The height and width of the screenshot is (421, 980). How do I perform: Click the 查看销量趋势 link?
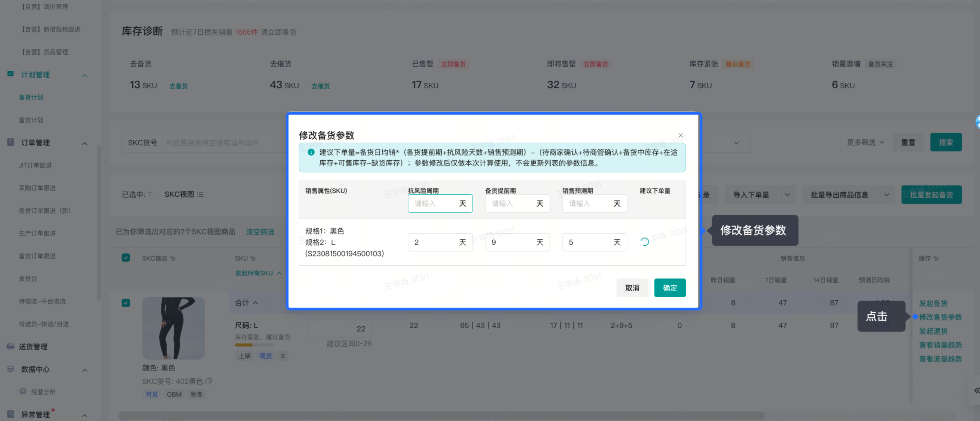click(x=940, y=345)
